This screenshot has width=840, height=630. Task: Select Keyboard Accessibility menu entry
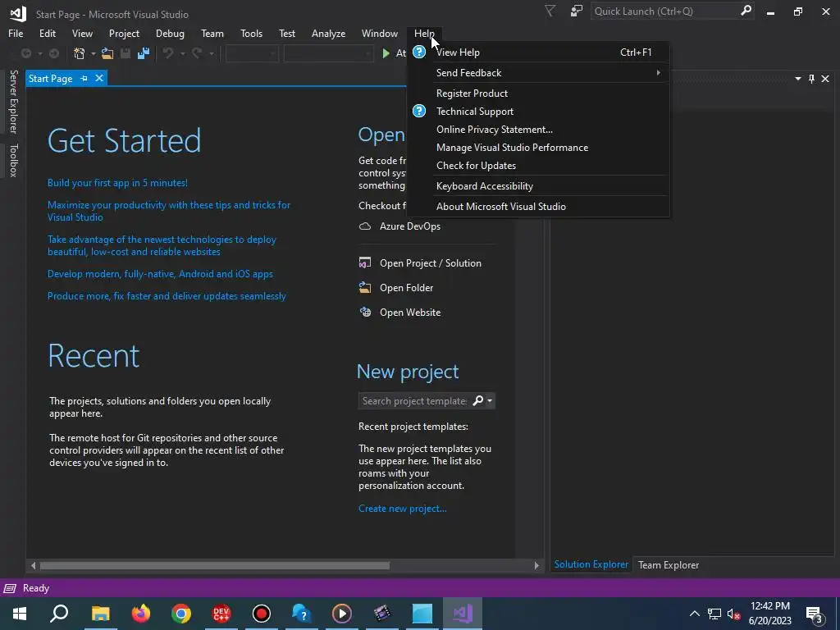click(538, 186)
